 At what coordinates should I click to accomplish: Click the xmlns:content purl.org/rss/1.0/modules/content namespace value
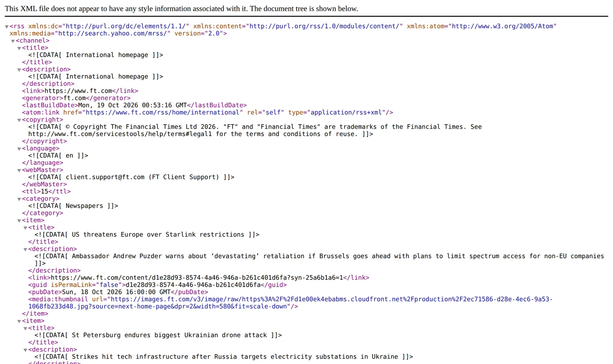324,26
